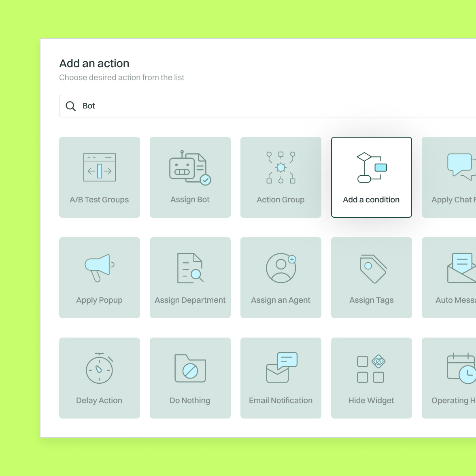Click the Assign Department label
476x476 pixels.
coord(190,300)
